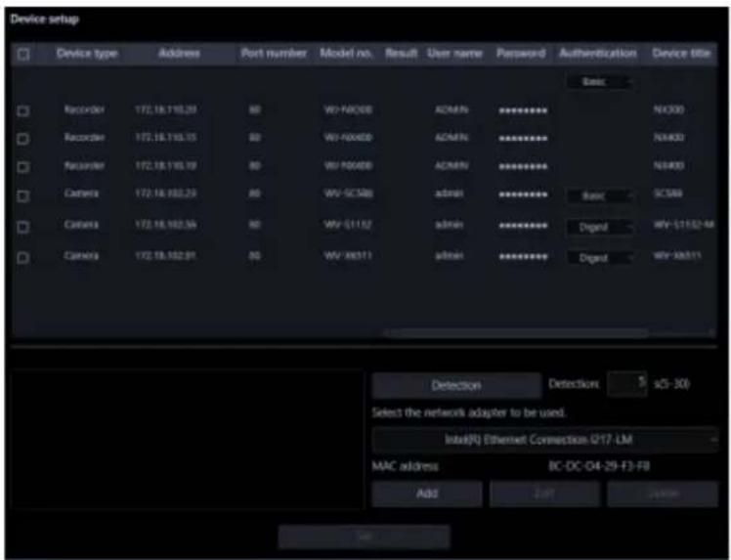731x560 pixels.
Task: Click the Detection time input field
Action: pos(627,384)
